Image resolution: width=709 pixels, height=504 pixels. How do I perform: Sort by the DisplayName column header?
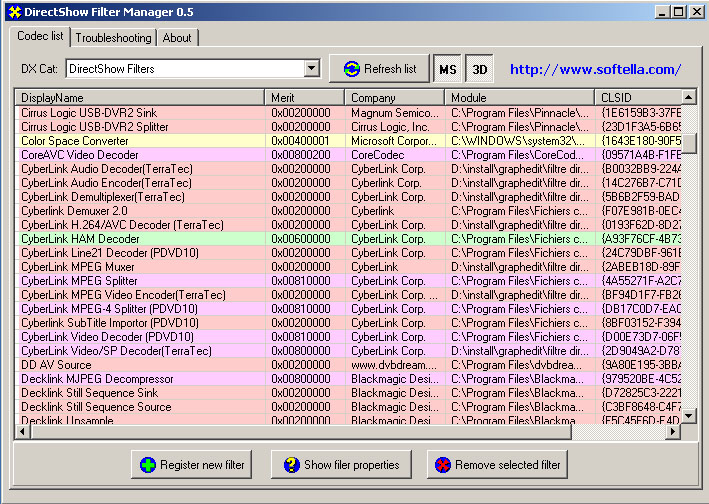[140, 98]
